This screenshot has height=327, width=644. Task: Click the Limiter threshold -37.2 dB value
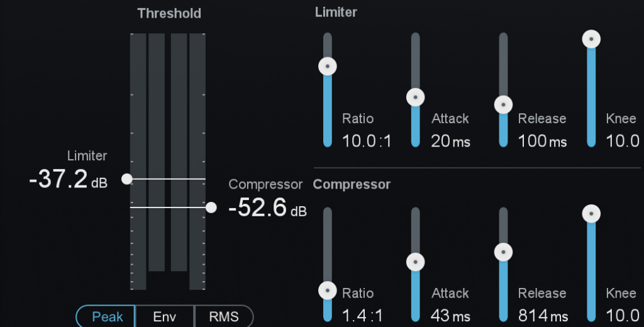[58, 180]
